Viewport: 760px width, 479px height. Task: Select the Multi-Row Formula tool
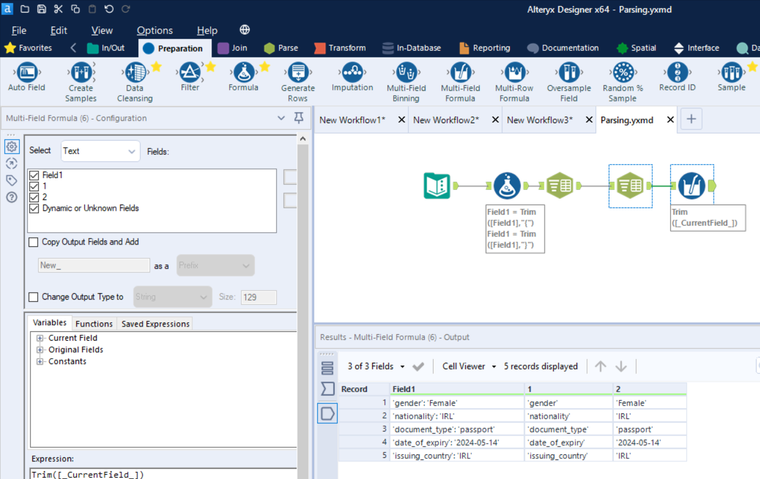tap(514, 82)
